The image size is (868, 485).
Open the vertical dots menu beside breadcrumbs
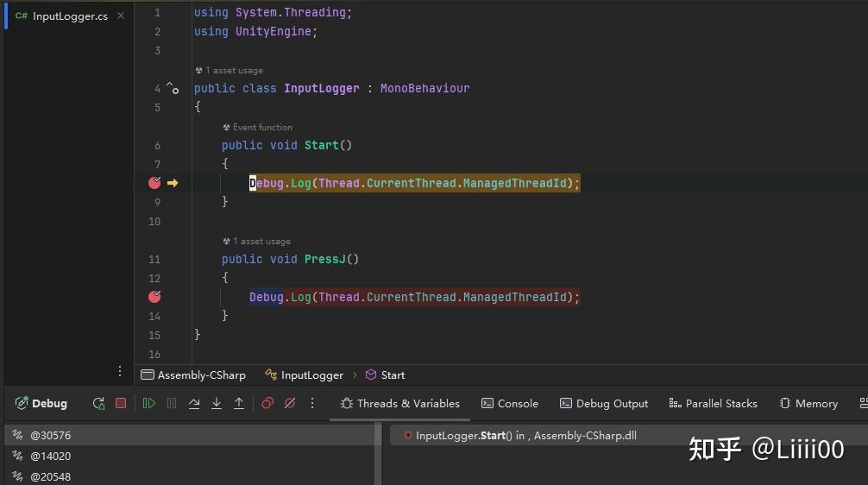tap(120, 371)
